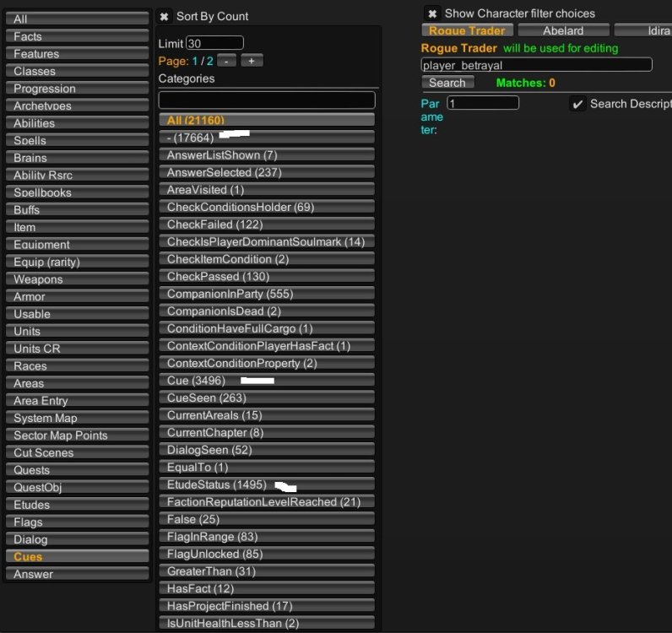Choose the EtudeStatus (1495) category

pyautogui.click(x=267, y=484)
